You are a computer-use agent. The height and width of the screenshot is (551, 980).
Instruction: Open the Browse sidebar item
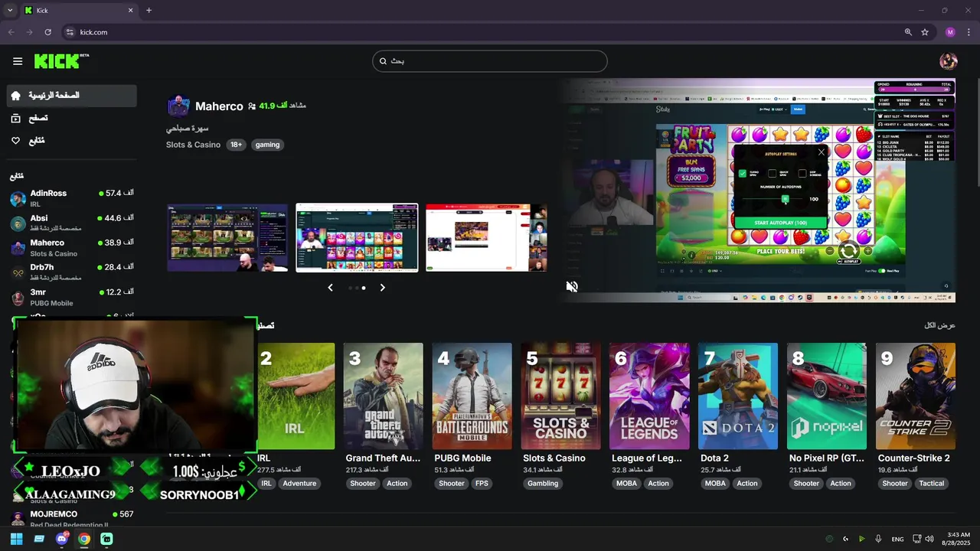(72, 118)
